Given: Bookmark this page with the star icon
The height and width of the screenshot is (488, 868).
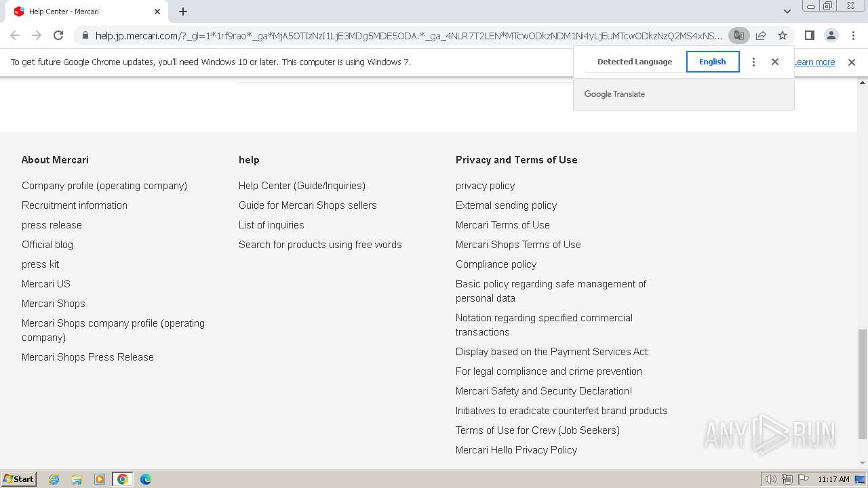Looking at the screenshot, I should click(x=783, y=35).
